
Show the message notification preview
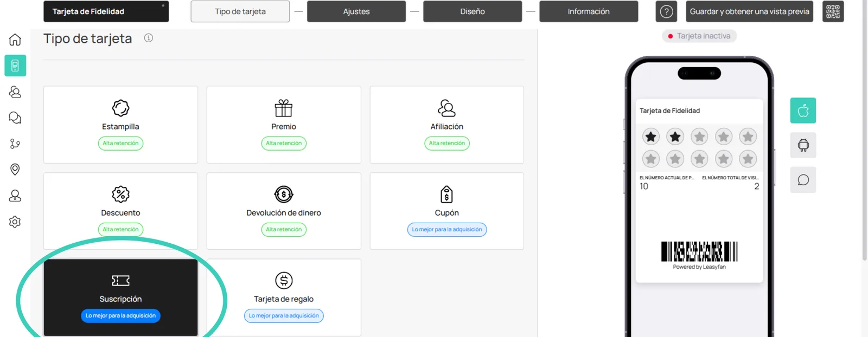pos(803,180)
